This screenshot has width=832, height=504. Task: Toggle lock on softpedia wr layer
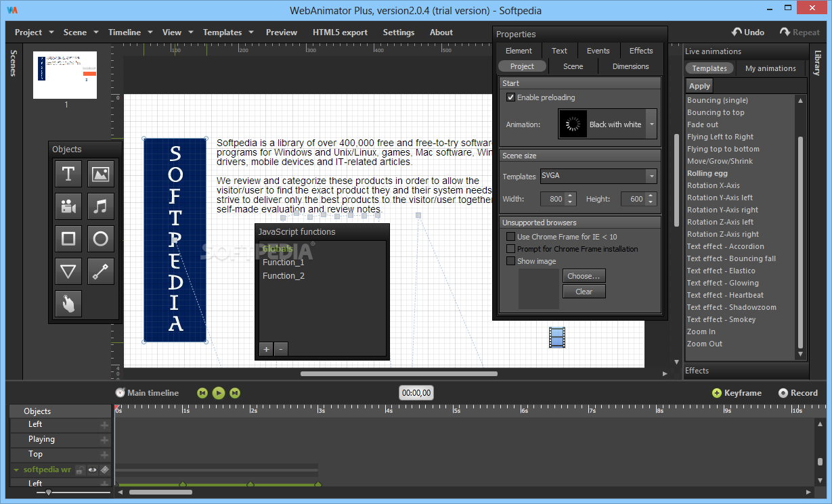click(x=80, y=469)
